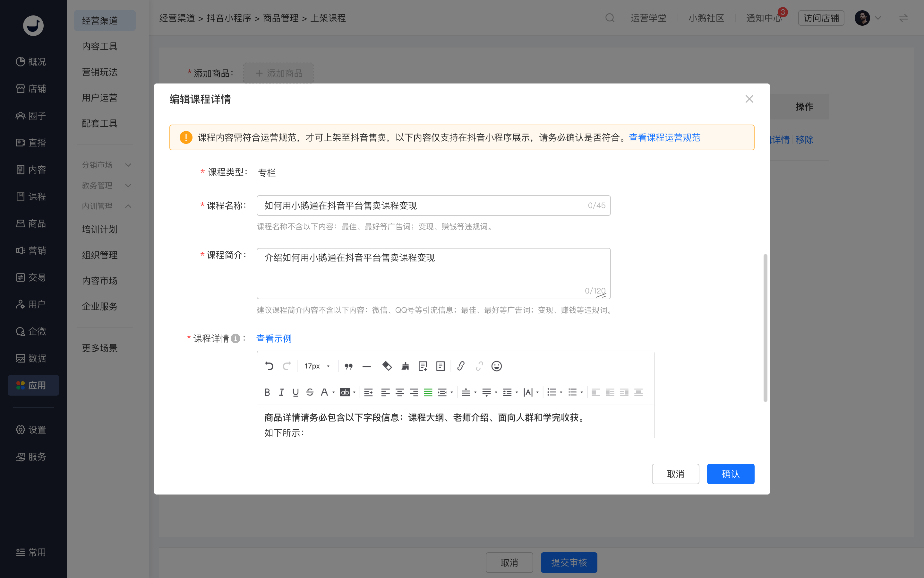Click the info icon beside 课程详情

pyautogui.click(x=235, y=338)
